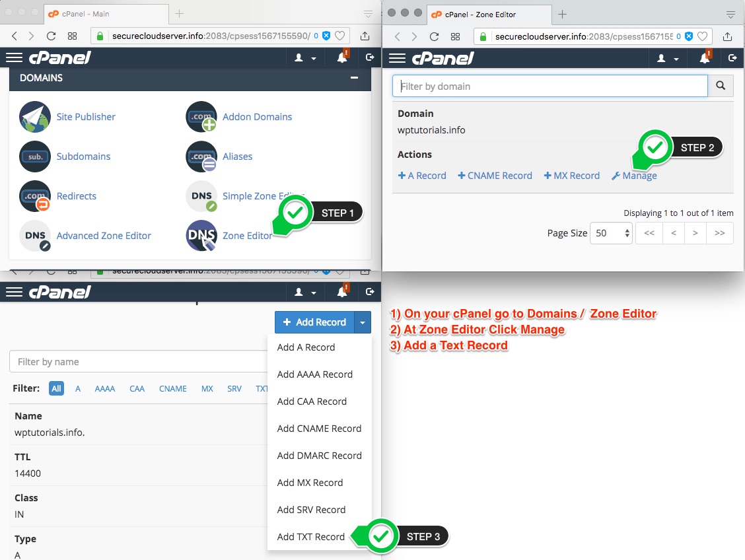Open hamburger menu in bottom cPanel window

(x=15, y=292)
